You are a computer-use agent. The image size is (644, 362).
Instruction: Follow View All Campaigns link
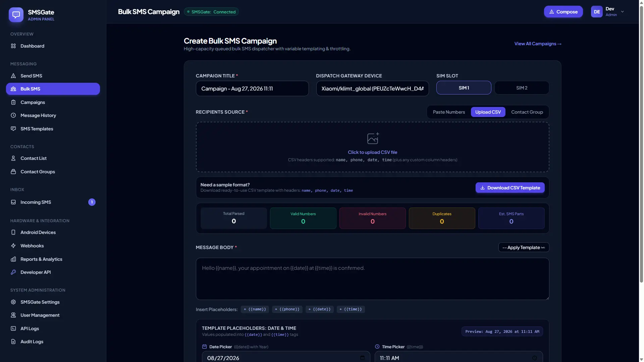coord(538,44)
